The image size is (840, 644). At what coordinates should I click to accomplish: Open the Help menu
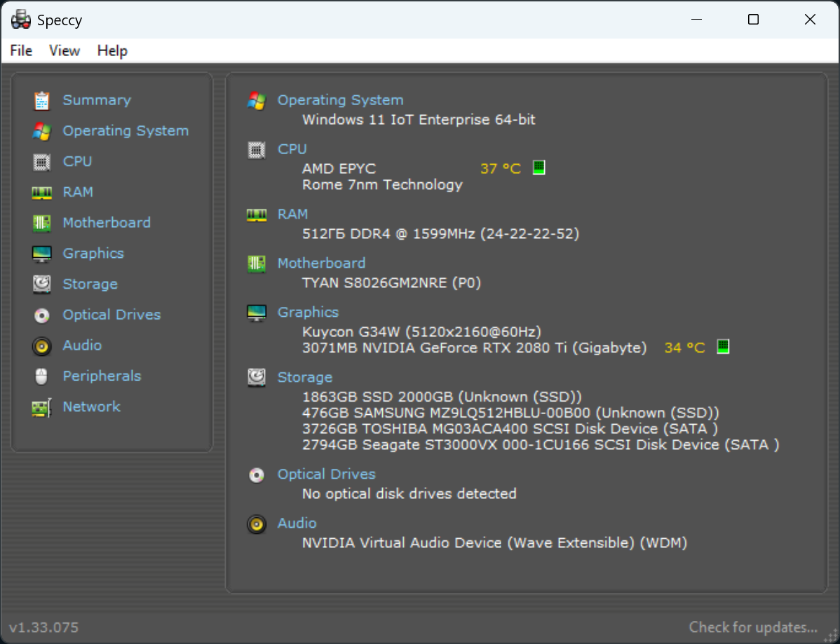click(112, 50)
